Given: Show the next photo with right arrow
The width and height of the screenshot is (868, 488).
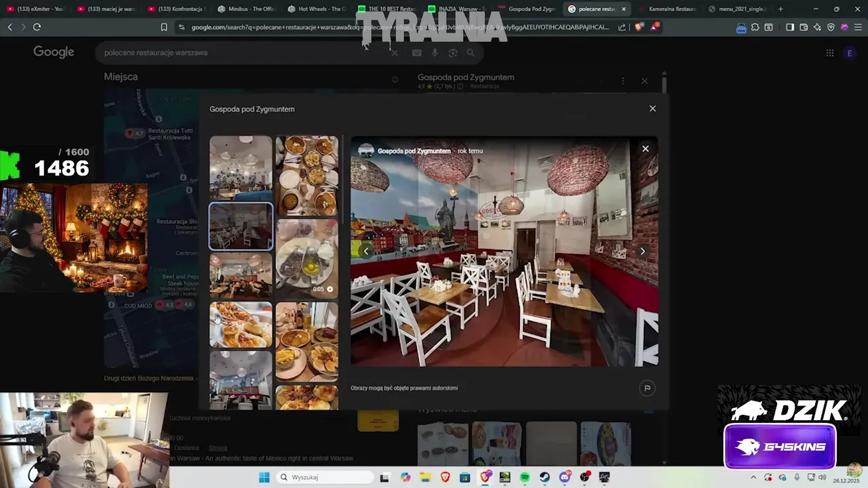Looking at the screenshot, I should 642,251.
